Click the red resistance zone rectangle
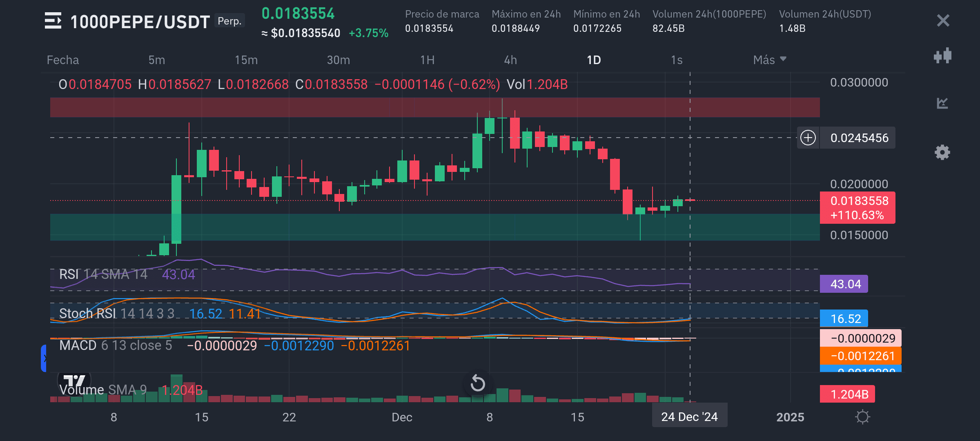This screenshot has width=980, height=441. (x=327, y=107)
